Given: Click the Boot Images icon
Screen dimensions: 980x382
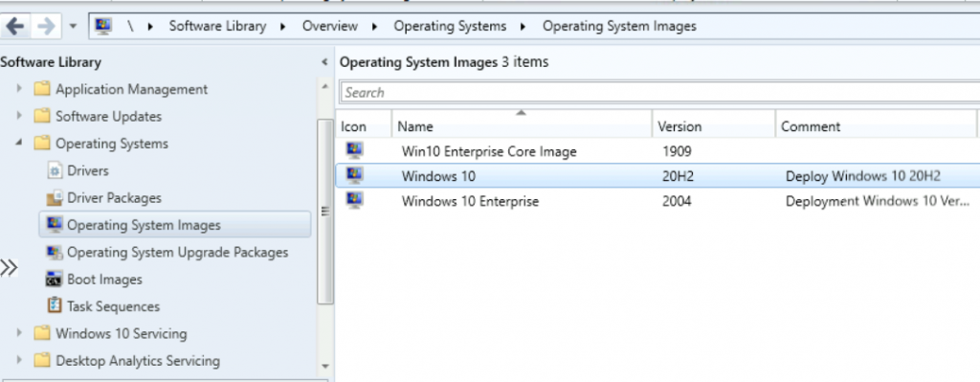Looking at the screenshot, I should click(55, 279).
